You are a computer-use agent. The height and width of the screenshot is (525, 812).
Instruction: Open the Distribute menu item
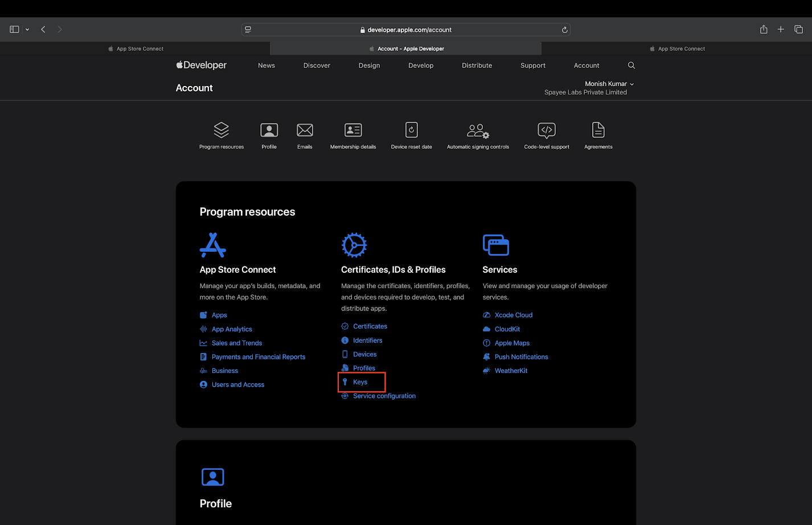477,65
